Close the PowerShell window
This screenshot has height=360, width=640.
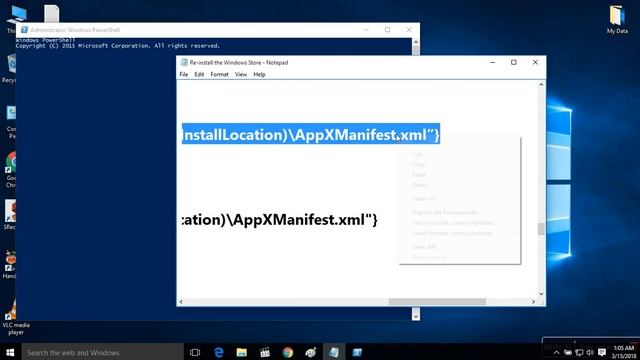409,30
